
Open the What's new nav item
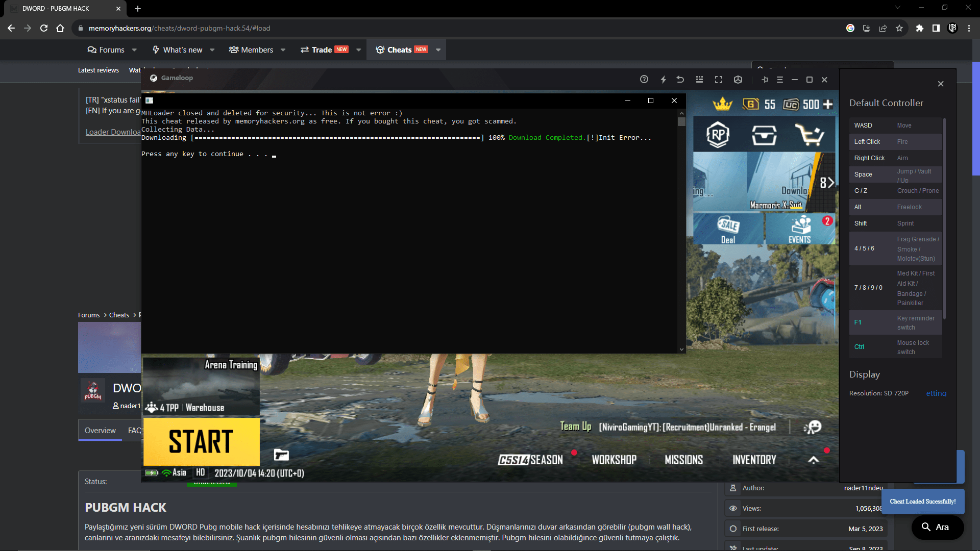tap(177, 50)
